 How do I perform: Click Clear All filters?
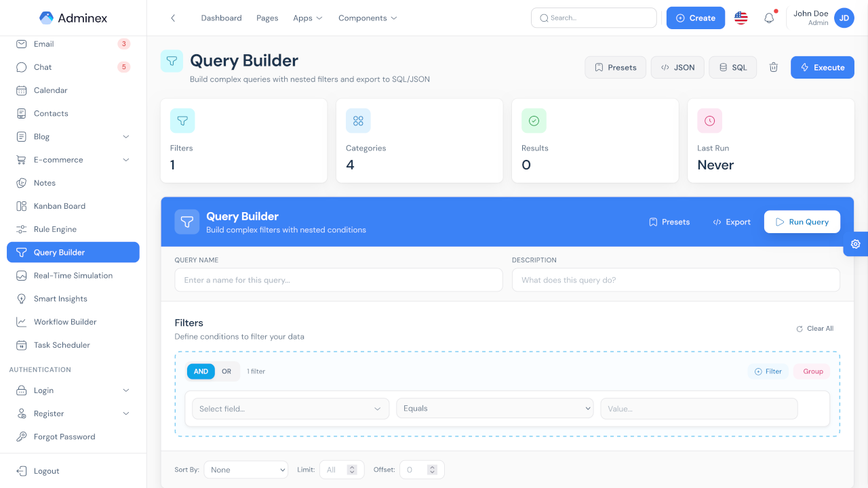815,329
